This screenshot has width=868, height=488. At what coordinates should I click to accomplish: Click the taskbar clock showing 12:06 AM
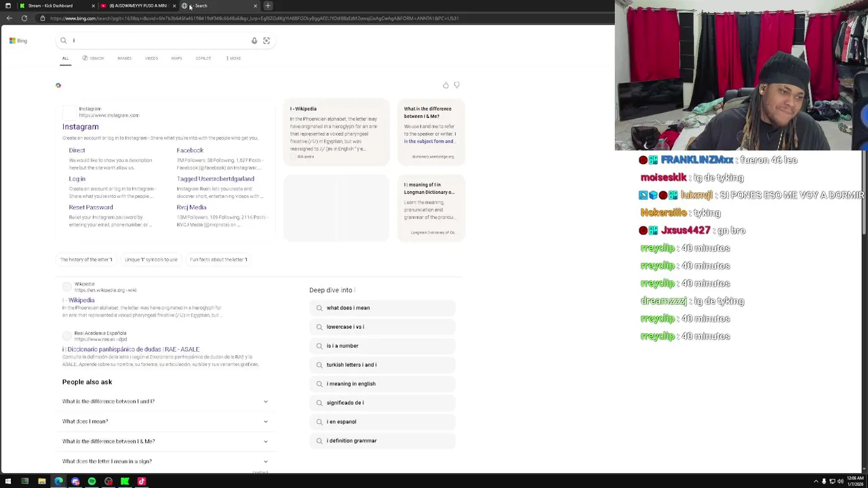[x=856, y=481]
